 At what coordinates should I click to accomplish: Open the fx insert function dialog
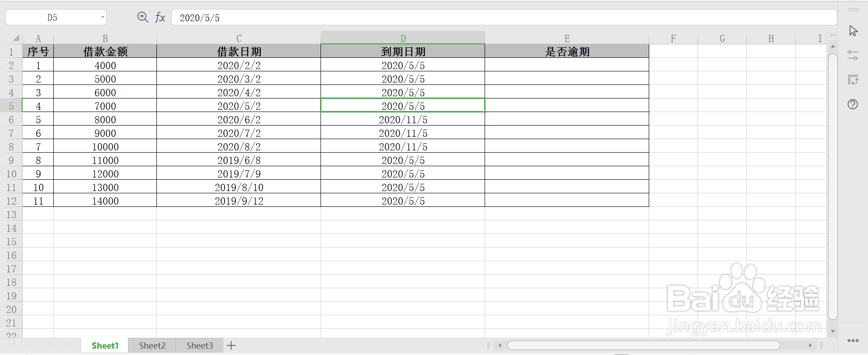[x=160, y=18]
